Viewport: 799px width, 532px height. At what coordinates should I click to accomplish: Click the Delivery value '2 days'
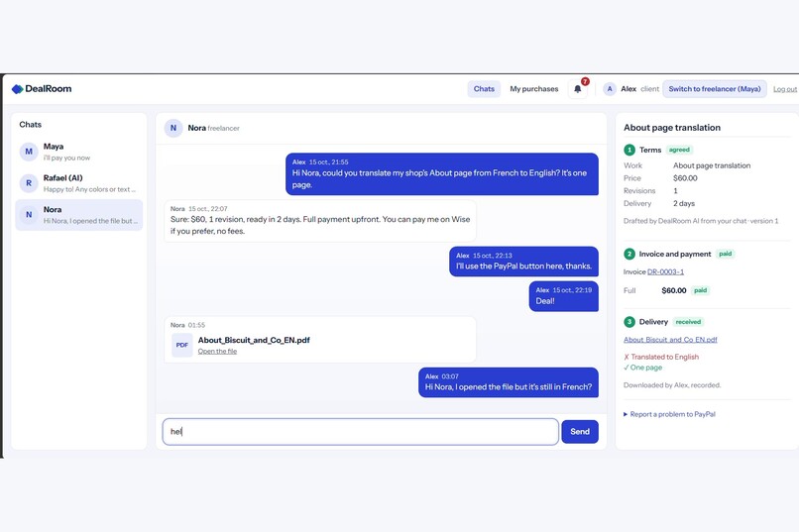point(684,203)
